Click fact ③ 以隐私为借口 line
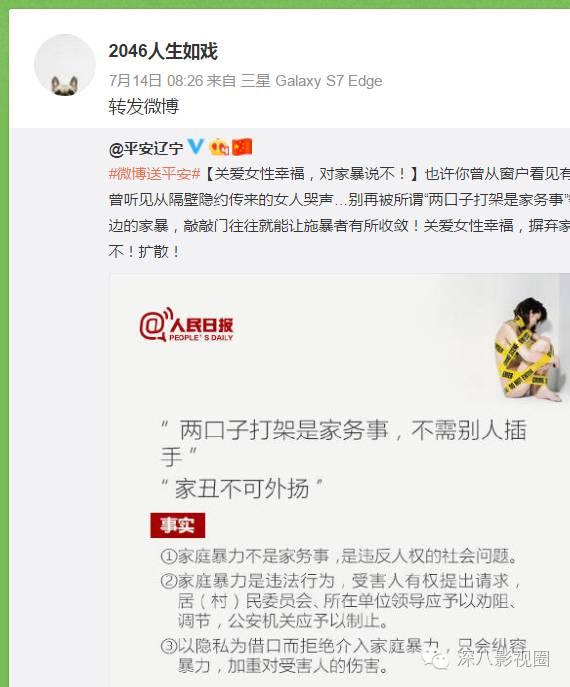570x687 pixels. tap(344, 655)
